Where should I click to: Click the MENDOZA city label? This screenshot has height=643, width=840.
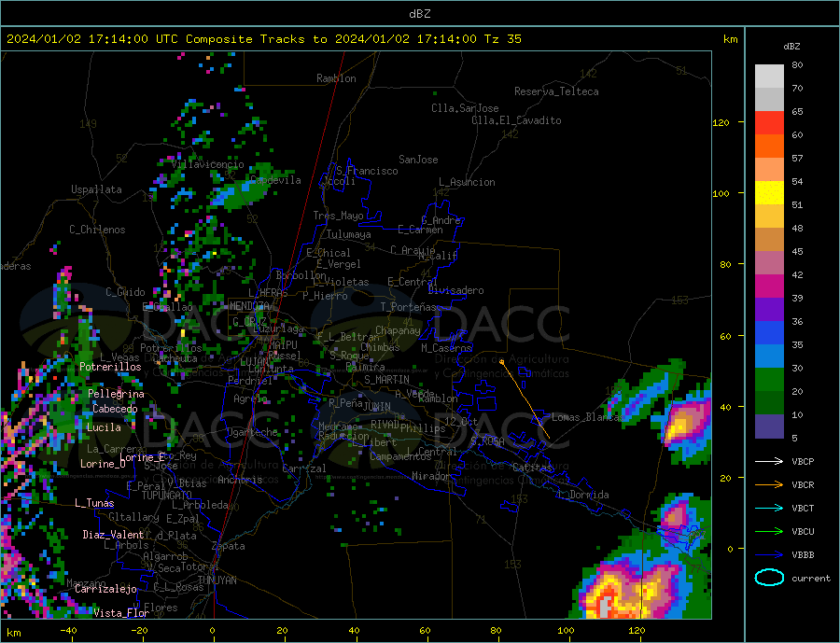[250, 306]
